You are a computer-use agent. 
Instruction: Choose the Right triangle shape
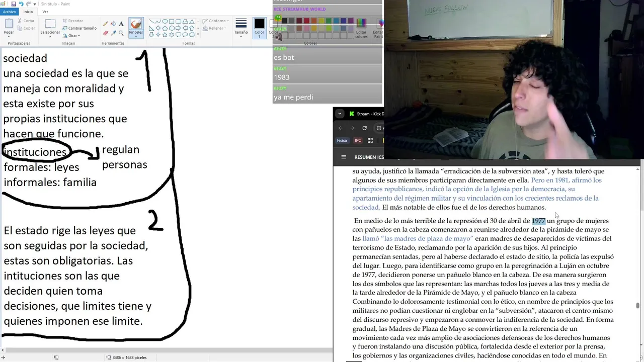point(151,28)
